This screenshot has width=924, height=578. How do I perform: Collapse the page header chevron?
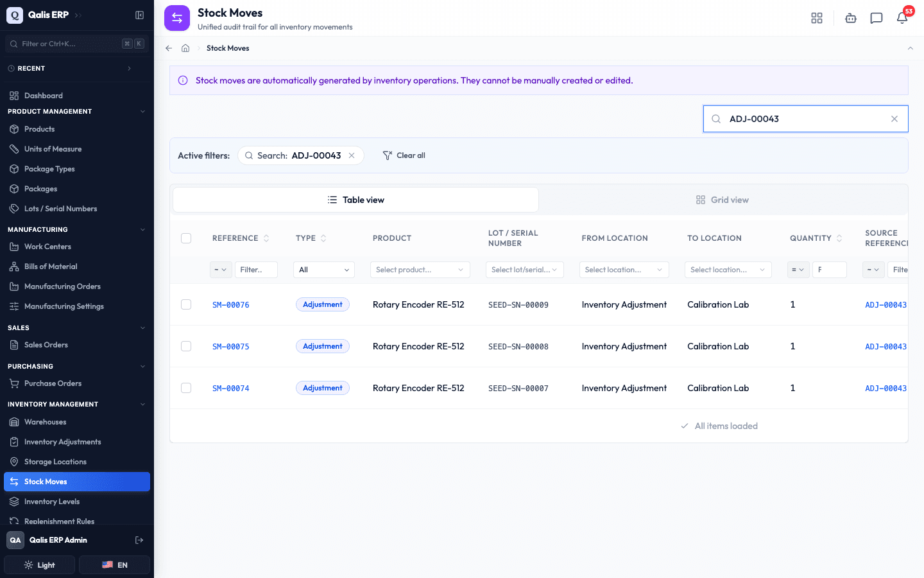[910, 48]
